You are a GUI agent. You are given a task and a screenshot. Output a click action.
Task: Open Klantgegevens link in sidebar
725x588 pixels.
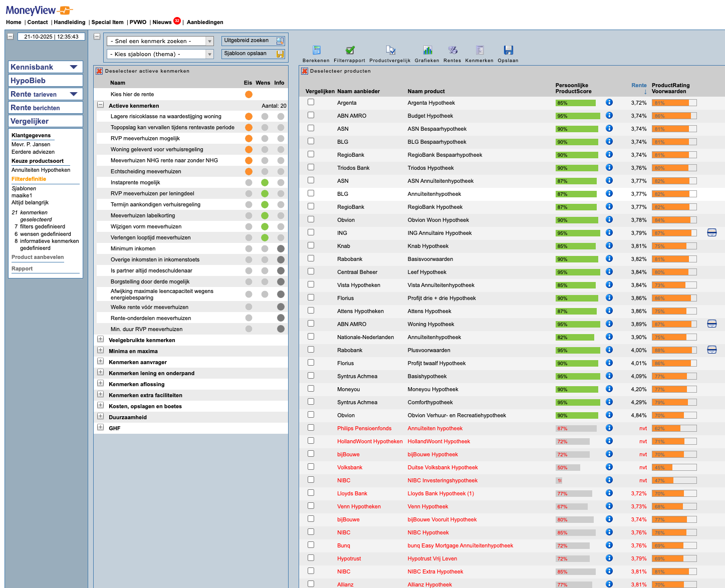tap(31, 135)
